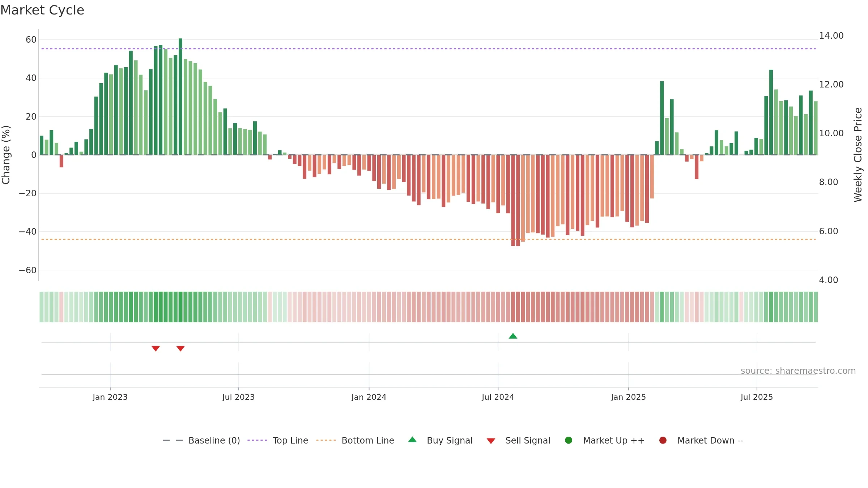Click the purple dotted Top Line legend swatch

point(257,440)
